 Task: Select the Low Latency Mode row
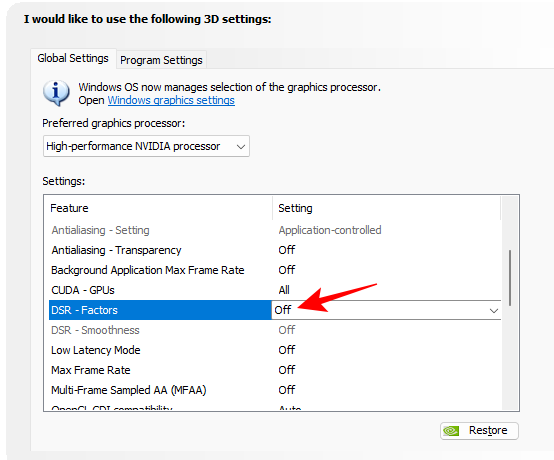[275, 350]
